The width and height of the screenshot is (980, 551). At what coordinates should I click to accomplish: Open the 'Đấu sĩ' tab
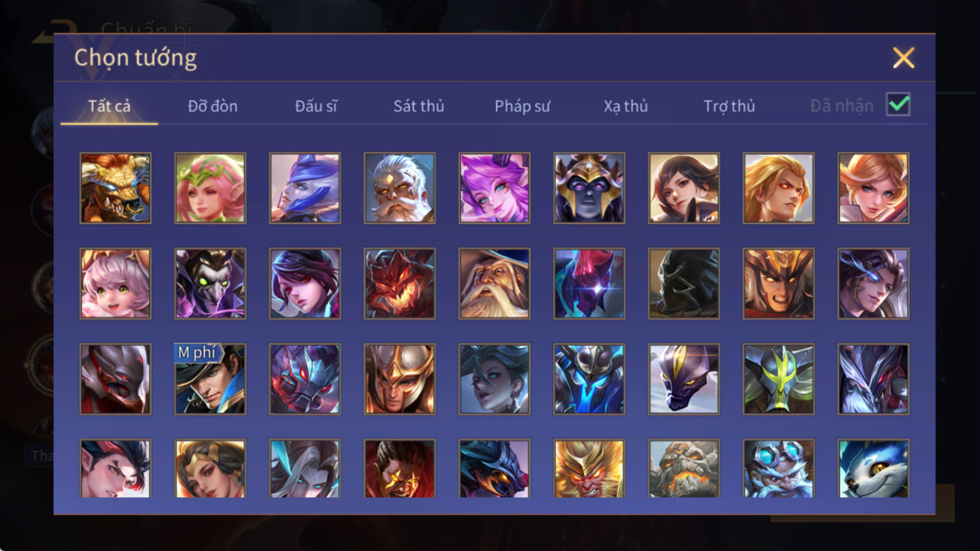click(x=316, y=106)
